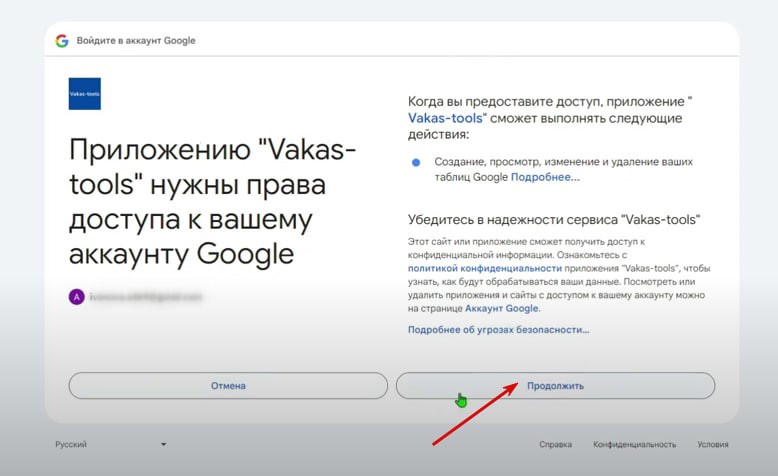Click the Убедитесь в надежности сервиса heading
Viewport: 778px width, 476px height.
tap(553, 220)
